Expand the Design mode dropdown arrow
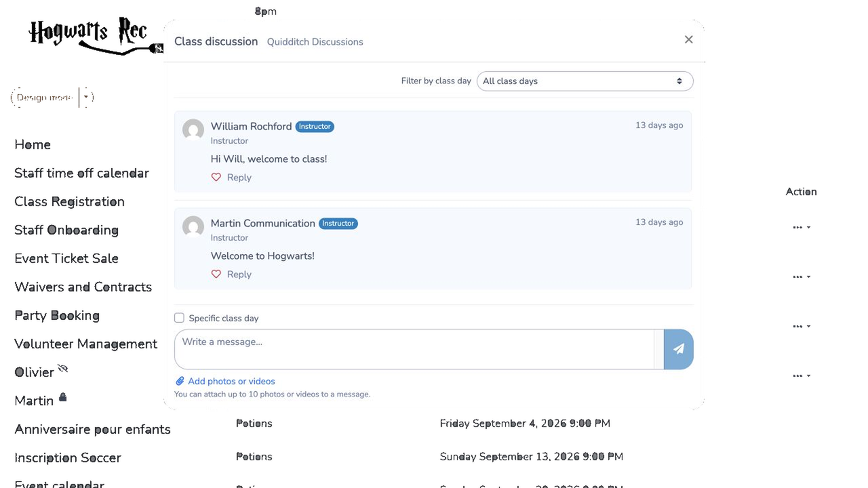Image resolution: width=868 pixels, height=488 pixels. (86, 98)
